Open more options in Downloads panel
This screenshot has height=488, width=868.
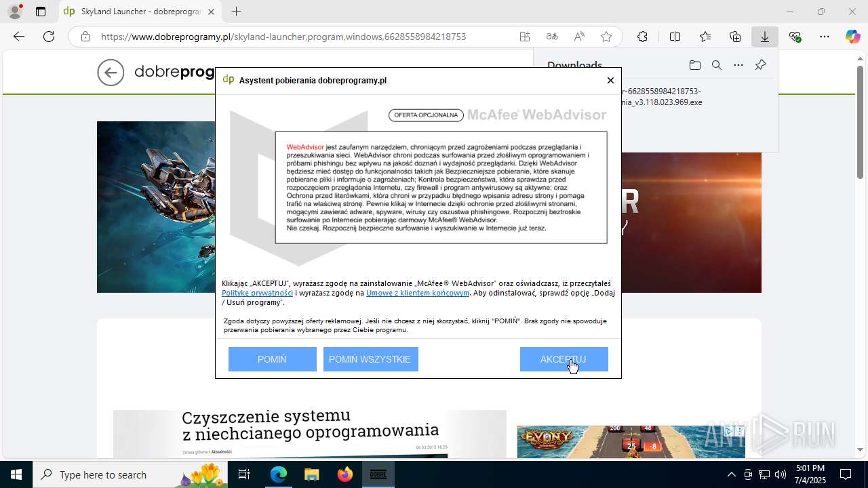(x=738, y=65)
